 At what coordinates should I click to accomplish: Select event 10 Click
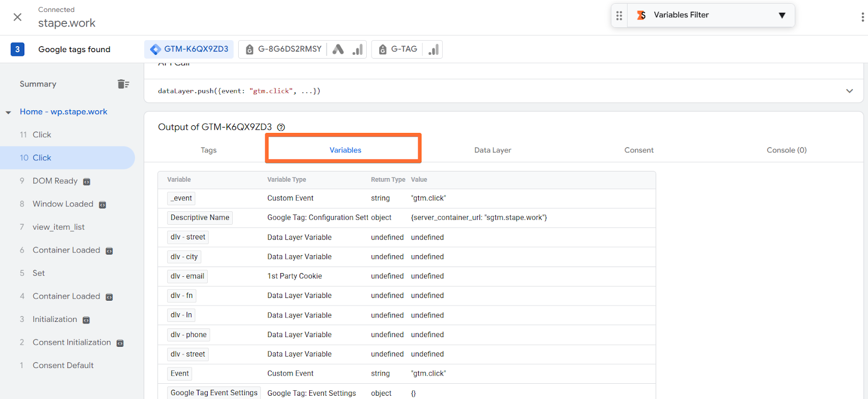coord(67,158)
